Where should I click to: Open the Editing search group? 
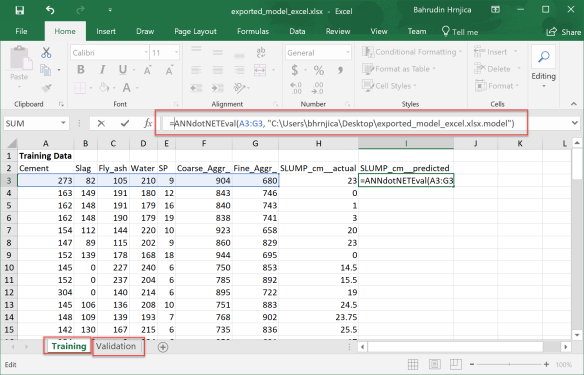click(543, 67)
